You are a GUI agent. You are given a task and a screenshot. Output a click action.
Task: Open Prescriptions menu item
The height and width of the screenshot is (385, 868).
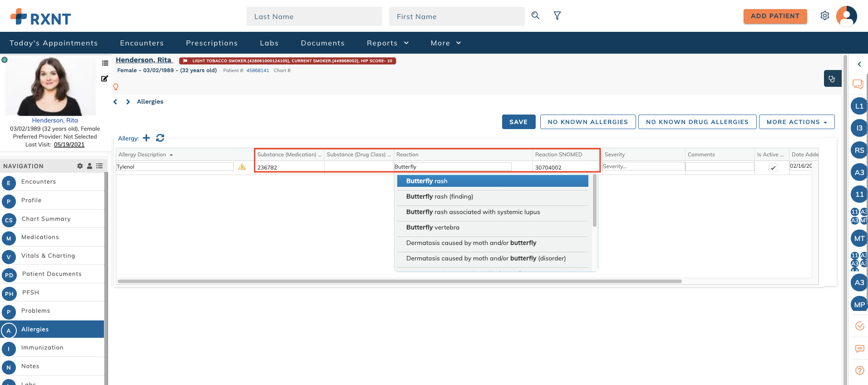(x=212, y=43)
